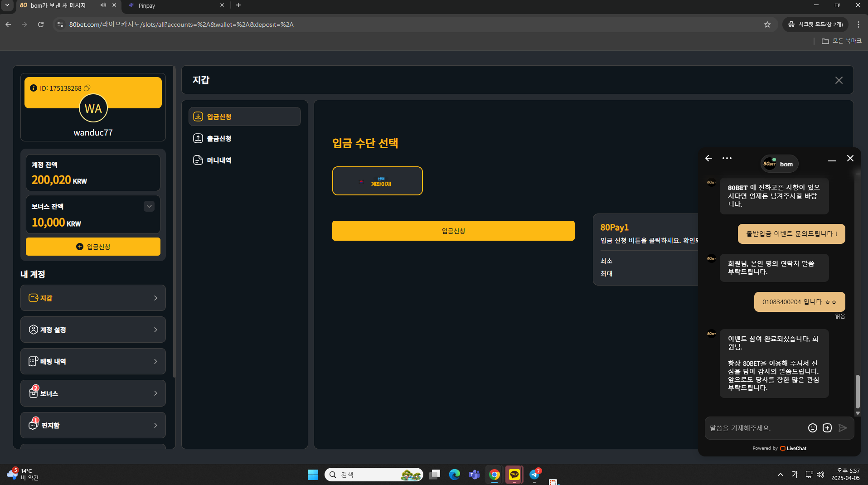
Task: Reload the current page
Action: click(41, 24)
